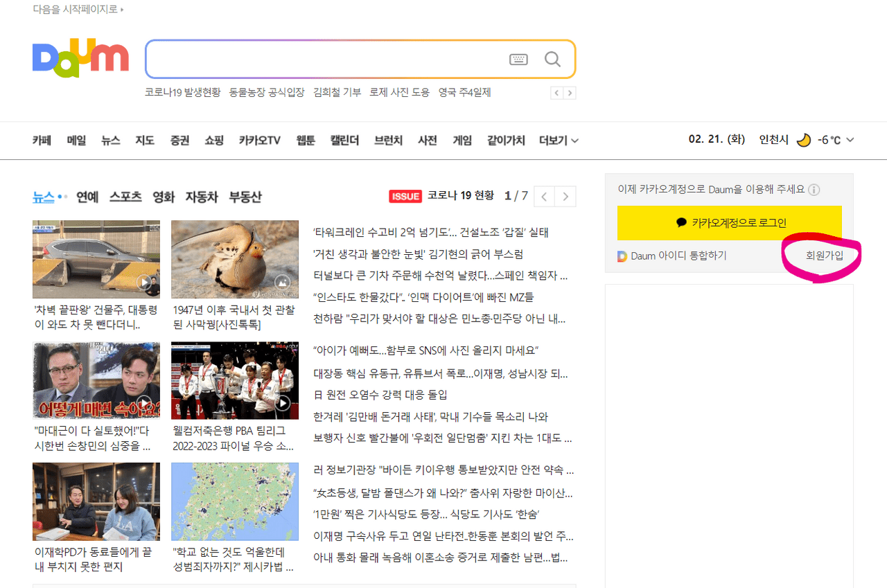Click Daum 아이디 통합하기 link
The width and height of the screenshot is (887, 588).
point(678,256)
